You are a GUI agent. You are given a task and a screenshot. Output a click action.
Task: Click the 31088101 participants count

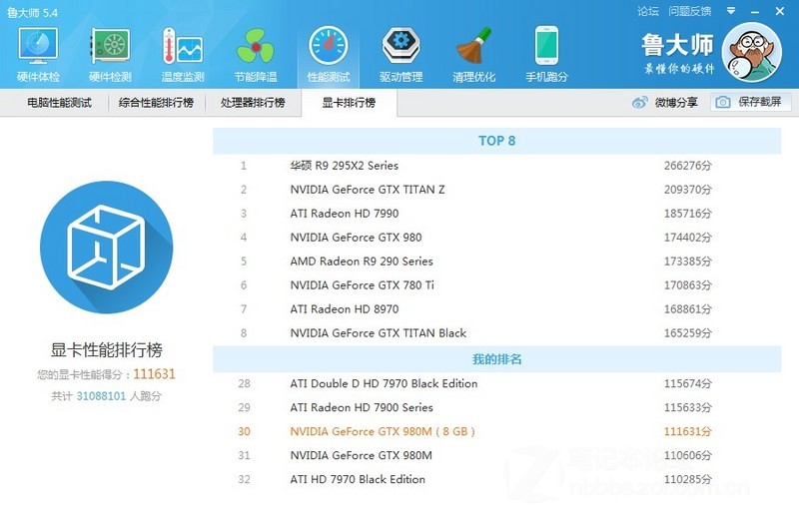[x=101, y=396]
